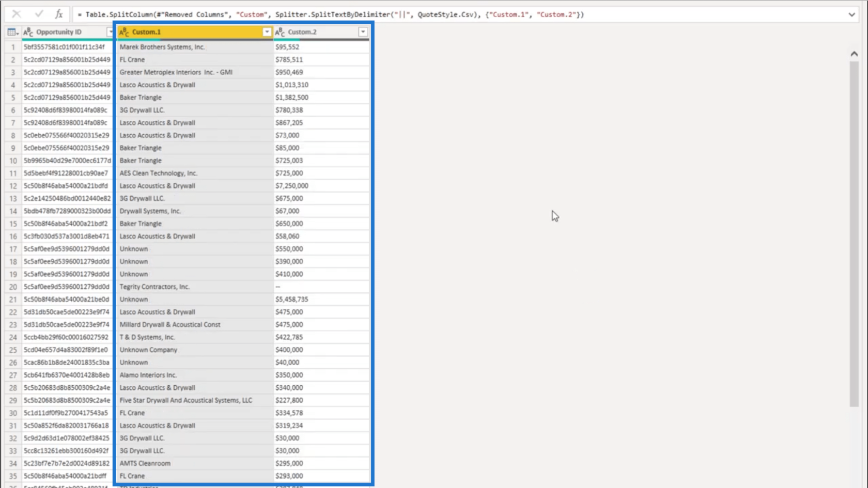Open the table options icon at top-left
Viewport: 868px width, 488px height.
point(12,32)
